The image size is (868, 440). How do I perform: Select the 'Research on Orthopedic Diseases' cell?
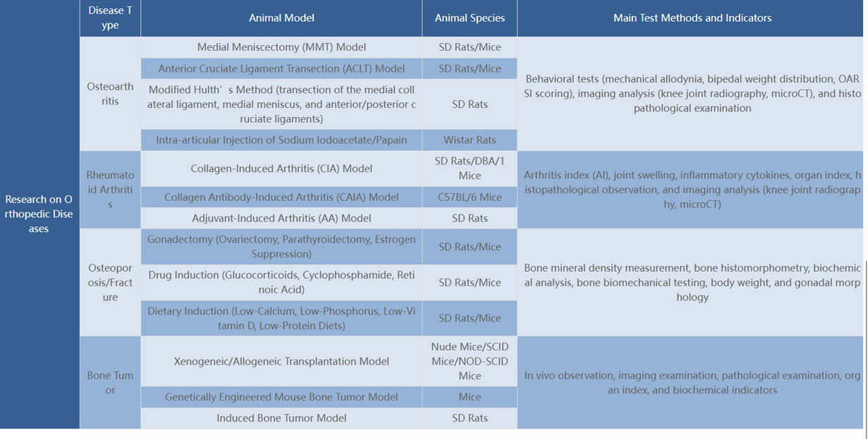pos(39,214)
